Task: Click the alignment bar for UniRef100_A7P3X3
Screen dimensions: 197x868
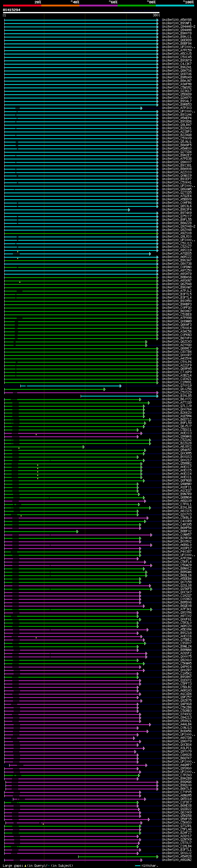Action: coord(73,108)
